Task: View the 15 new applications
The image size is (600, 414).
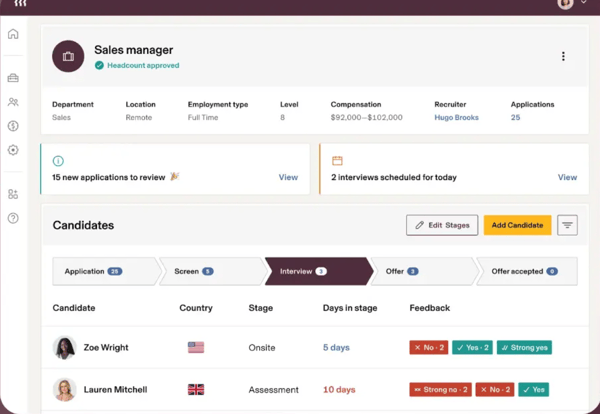Action: pos(288,177)
